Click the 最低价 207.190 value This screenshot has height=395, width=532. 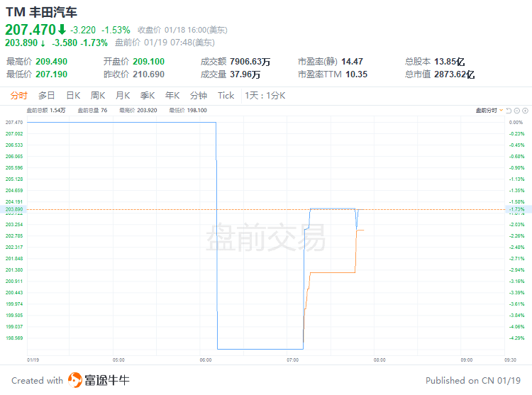pyautogui.click(x=52, y=74)
